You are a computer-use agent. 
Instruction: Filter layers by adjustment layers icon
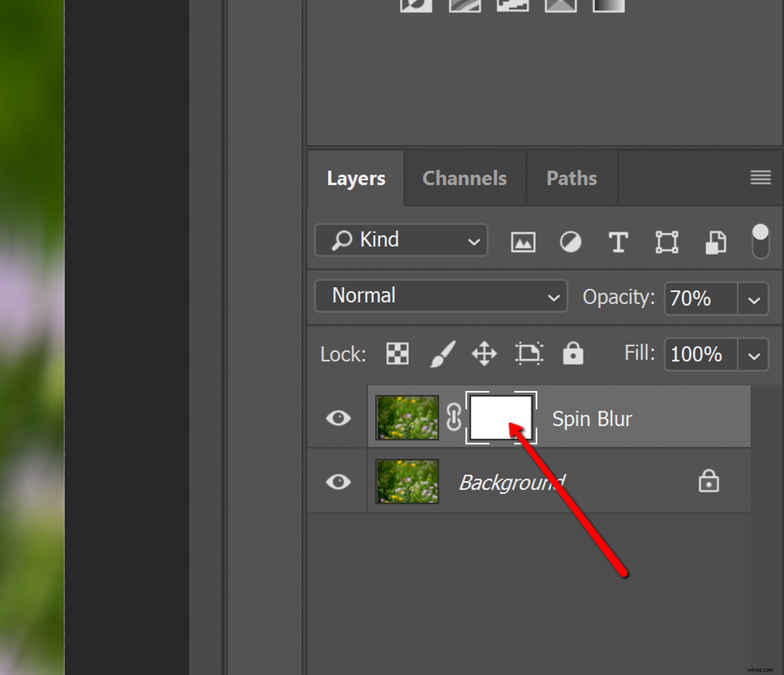pyautogui.click(x=570, y=241)
